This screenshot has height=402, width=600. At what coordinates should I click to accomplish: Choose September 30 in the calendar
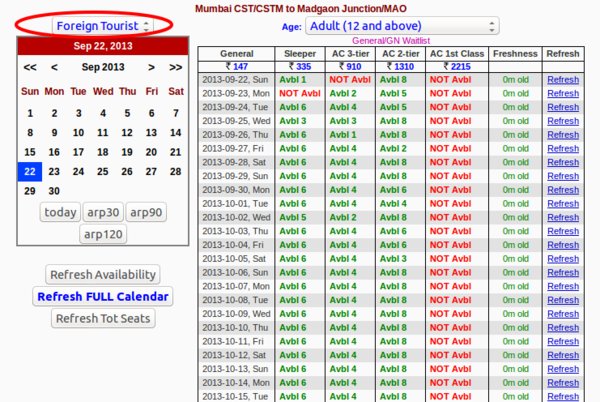coord(54,190)
